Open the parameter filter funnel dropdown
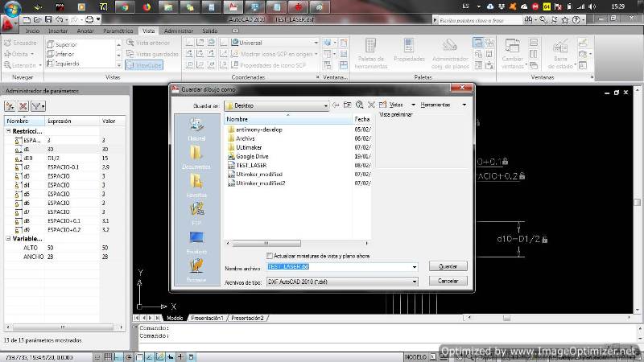644x362 pixels. click(x=38, y=106)
